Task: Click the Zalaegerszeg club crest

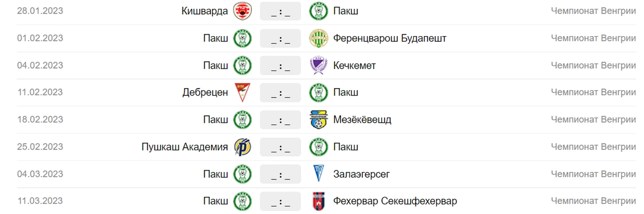Action: pyautogui.click(x=318, y=174)
